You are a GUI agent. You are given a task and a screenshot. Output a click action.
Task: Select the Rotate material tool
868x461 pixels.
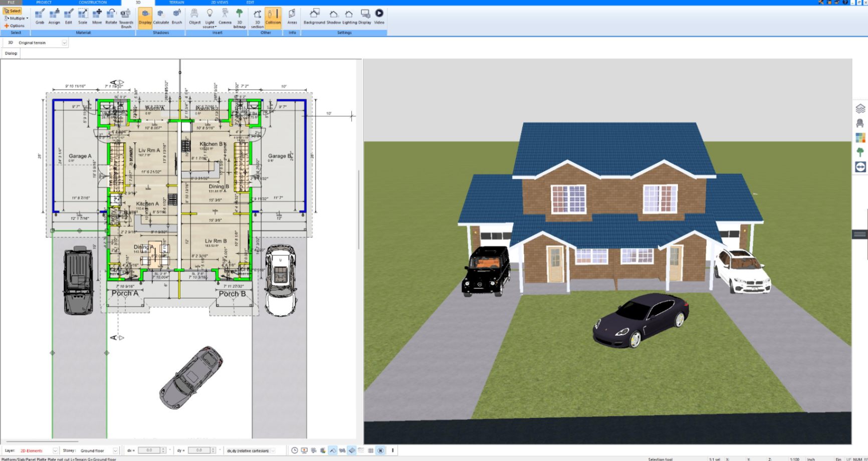pos(111,17)
